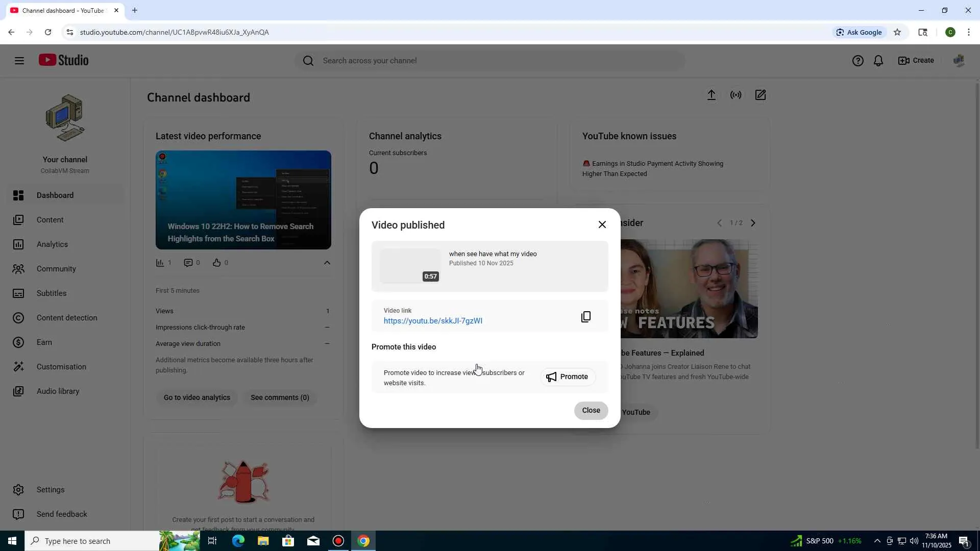Open the youtu.be video link
Image resolution: width=980 pixels, height=551 pixels.
[x=432, y=321]
